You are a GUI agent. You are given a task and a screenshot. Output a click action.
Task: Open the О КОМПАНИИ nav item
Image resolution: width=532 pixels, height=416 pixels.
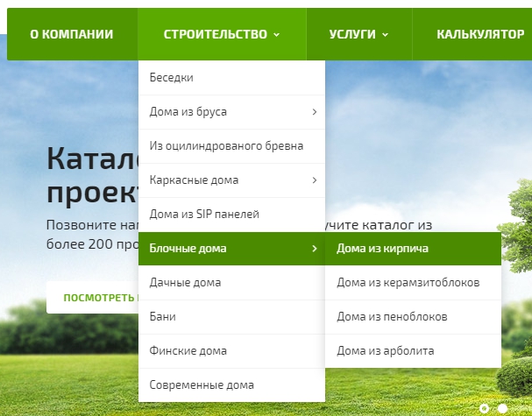(x=72, y=34)
